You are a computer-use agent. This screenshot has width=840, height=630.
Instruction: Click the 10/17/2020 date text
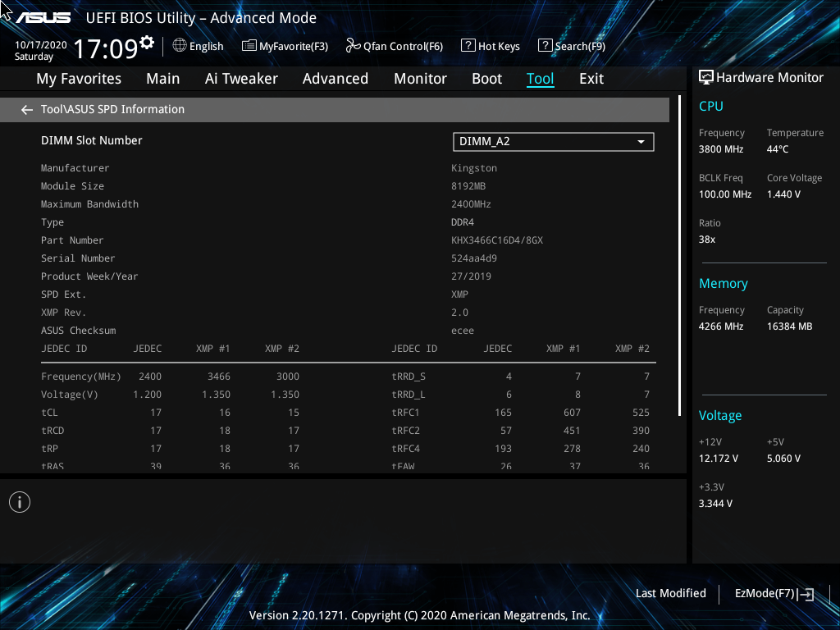tap(41, 45)
